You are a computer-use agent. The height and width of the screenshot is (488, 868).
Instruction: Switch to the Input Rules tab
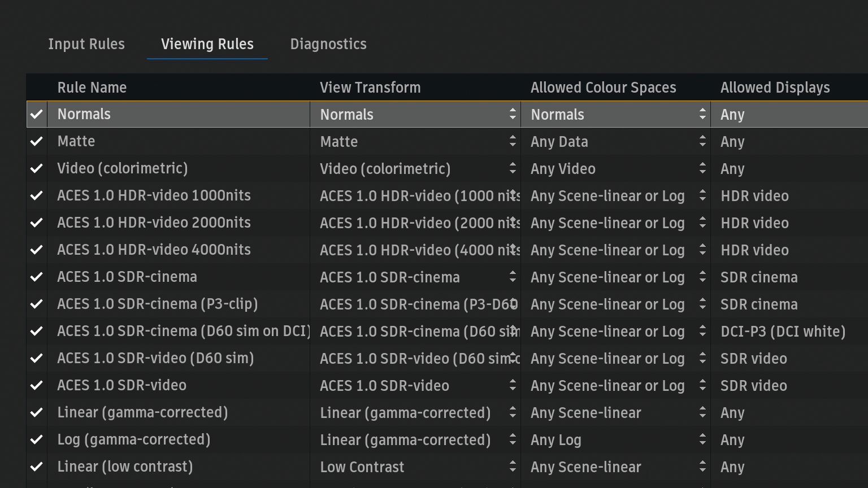(86, 44)
